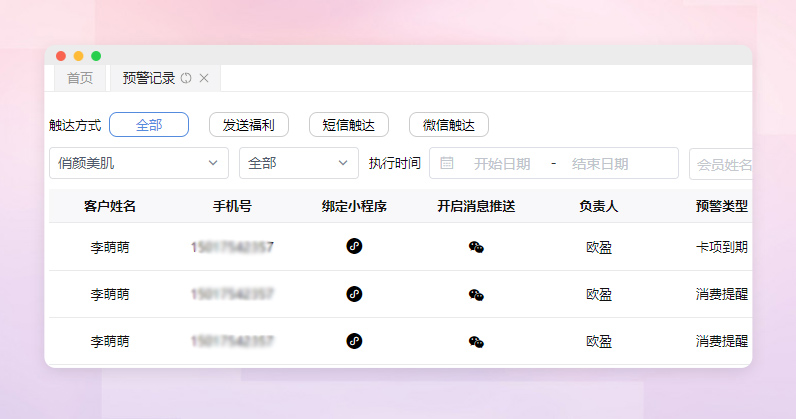Filter by 发送福利
Screen dimensions: 796x419
pos(249,125)
